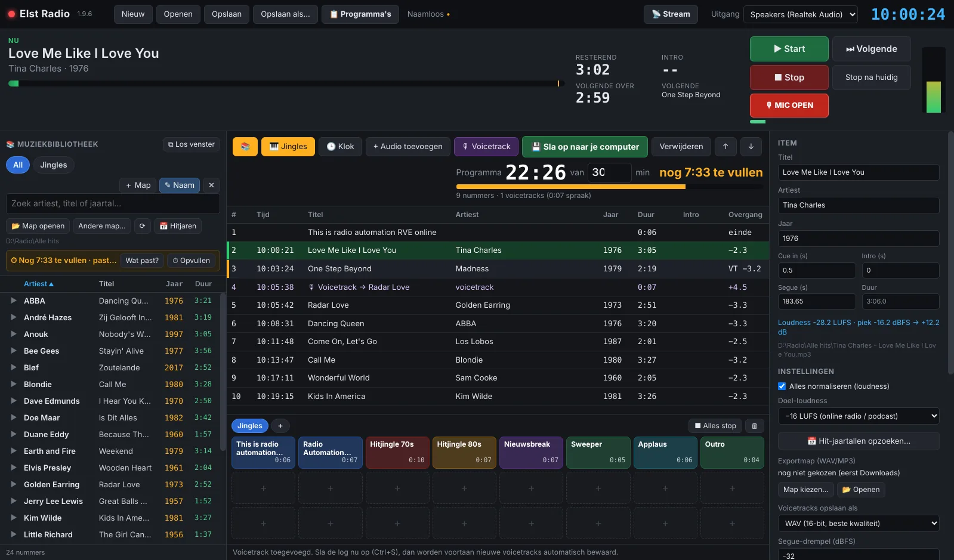Open the Uitgang speakers dropdown

[x=801, y=14]
